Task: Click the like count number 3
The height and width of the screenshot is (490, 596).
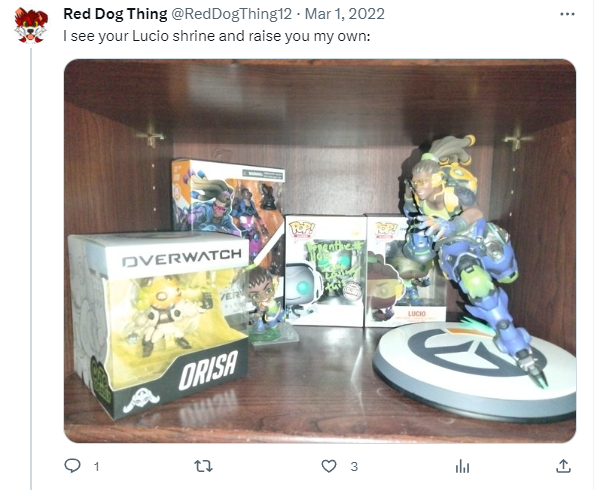Action: 354,466
